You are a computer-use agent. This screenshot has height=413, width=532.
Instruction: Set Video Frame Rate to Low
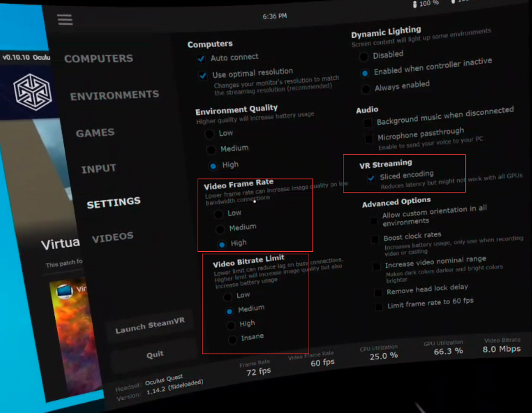point(218,214)
